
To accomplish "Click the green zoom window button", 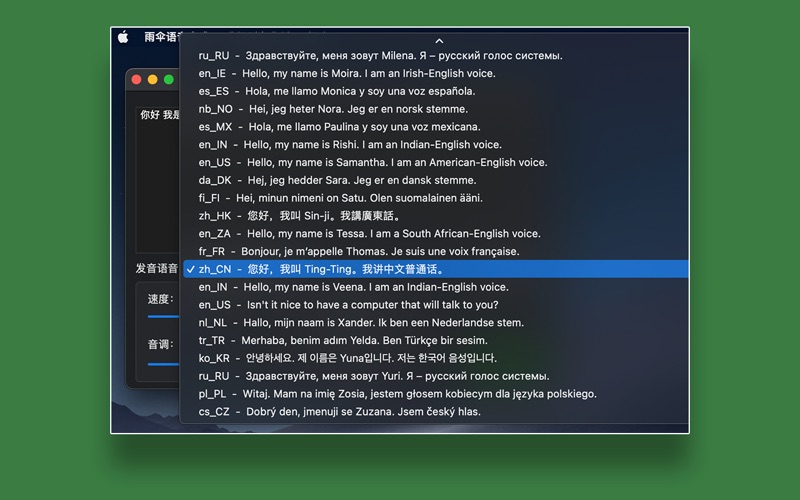I will click(169, 79).
